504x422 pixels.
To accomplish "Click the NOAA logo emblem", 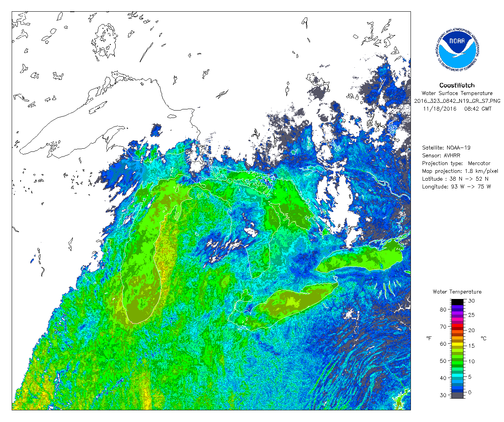I will pyautogui.click(x=456, y=50).
